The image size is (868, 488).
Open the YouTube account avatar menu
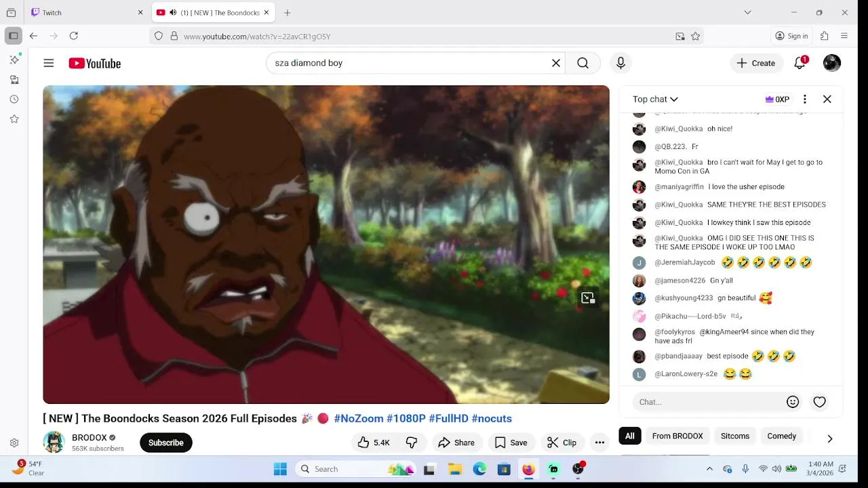click(832, 63)
